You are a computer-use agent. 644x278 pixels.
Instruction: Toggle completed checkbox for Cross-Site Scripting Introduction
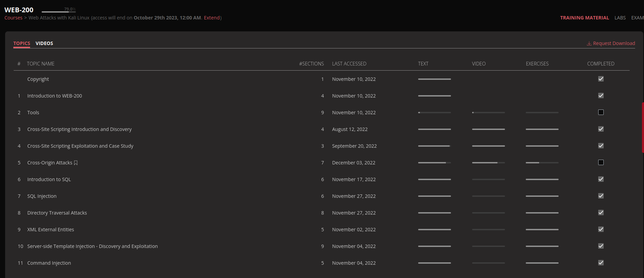(601, 129)
